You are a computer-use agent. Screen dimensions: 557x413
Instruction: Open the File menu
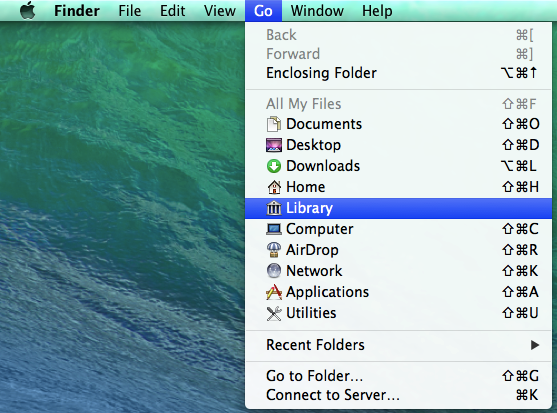coord(129,11)
